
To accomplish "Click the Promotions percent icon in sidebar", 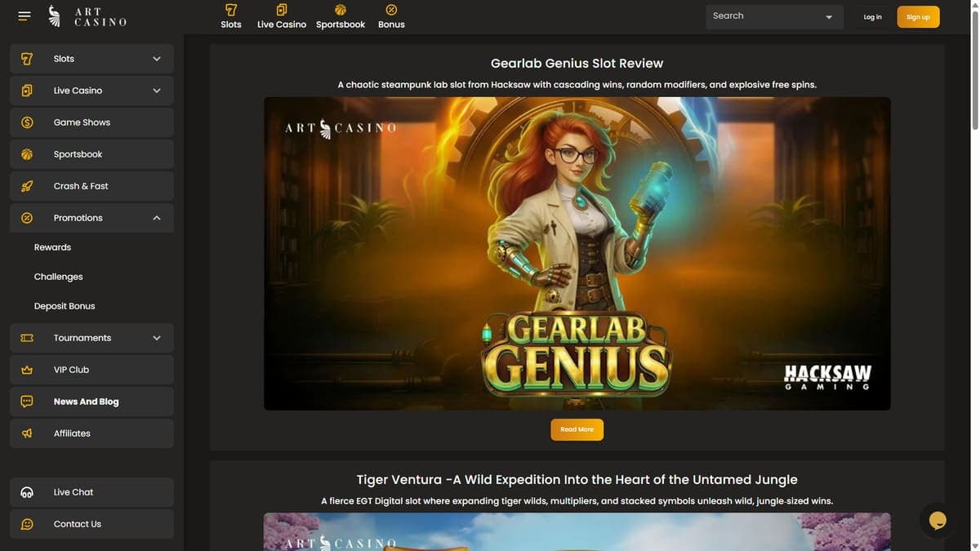I will [x=27, y=218].
